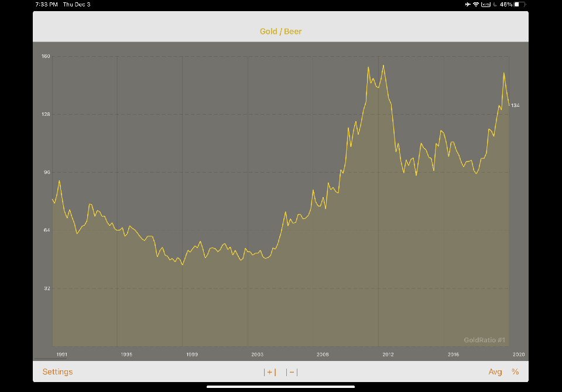
Task: Tap the 1999 x-axis label
Action: 192,355
